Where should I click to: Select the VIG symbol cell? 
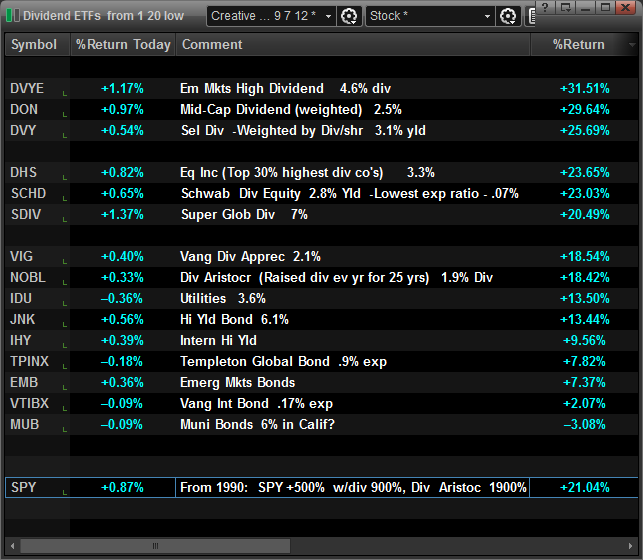tap(37, 257)
